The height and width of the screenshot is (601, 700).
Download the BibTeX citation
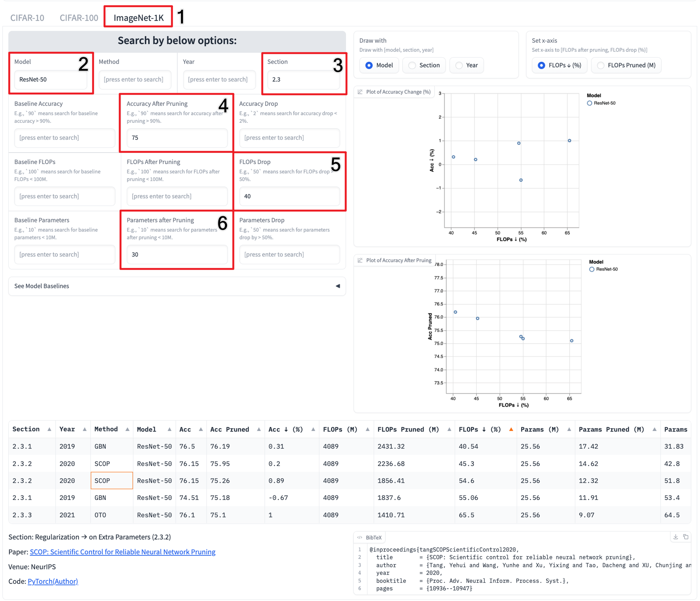(x=676, y=537)
